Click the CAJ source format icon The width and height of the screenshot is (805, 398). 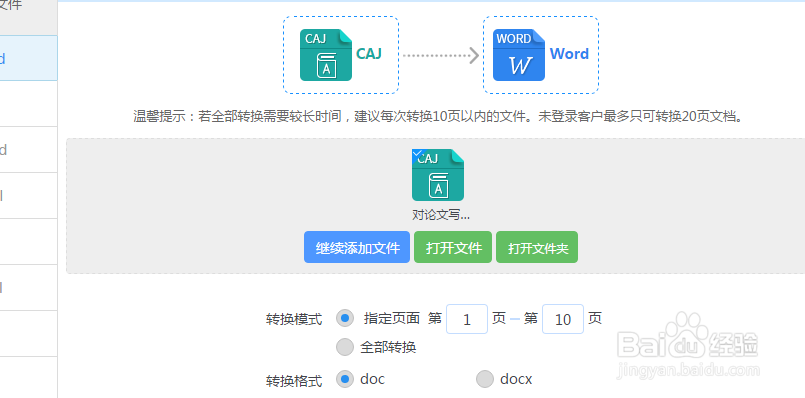point(326,55)
